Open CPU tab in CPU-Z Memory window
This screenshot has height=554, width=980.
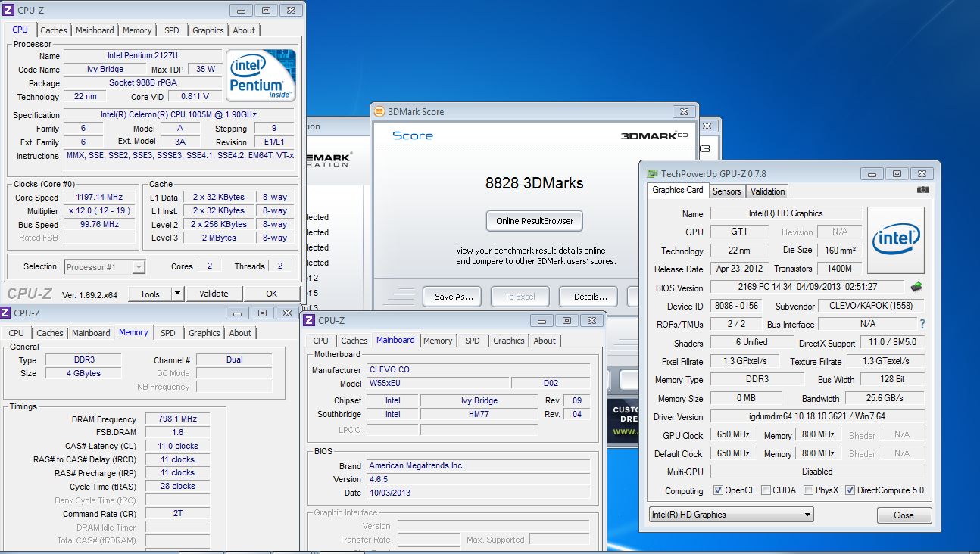point(17,333)
